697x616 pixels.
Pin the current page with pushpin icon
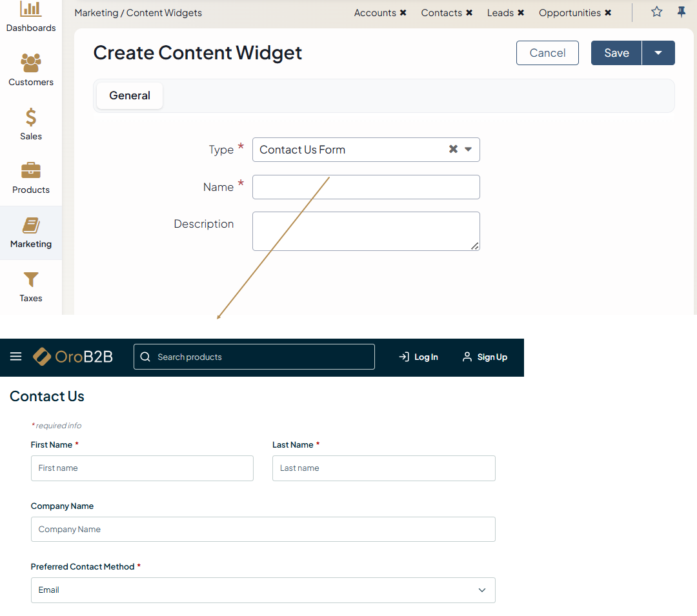[x=681, y=12]
